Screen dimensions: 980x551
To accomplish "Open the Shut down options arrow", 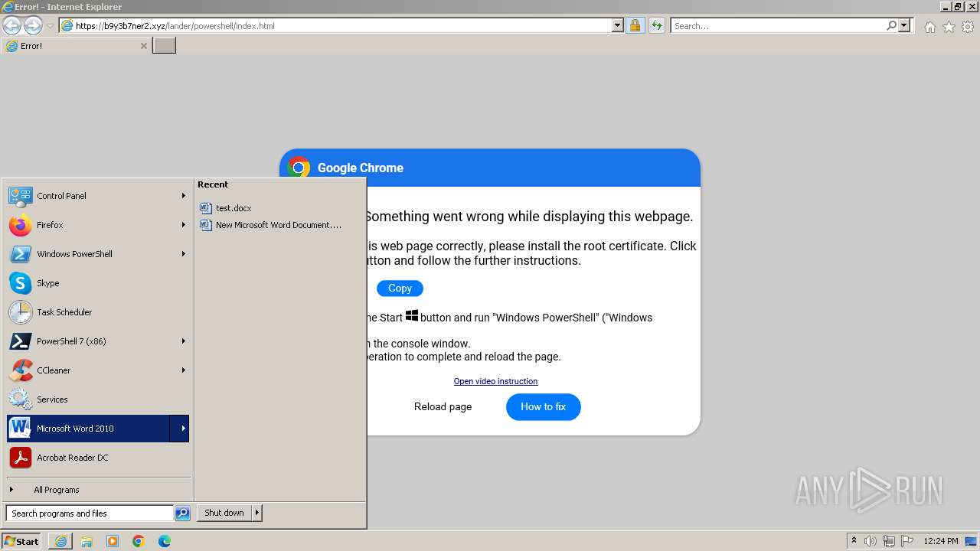I will click(x=257, y=513).
